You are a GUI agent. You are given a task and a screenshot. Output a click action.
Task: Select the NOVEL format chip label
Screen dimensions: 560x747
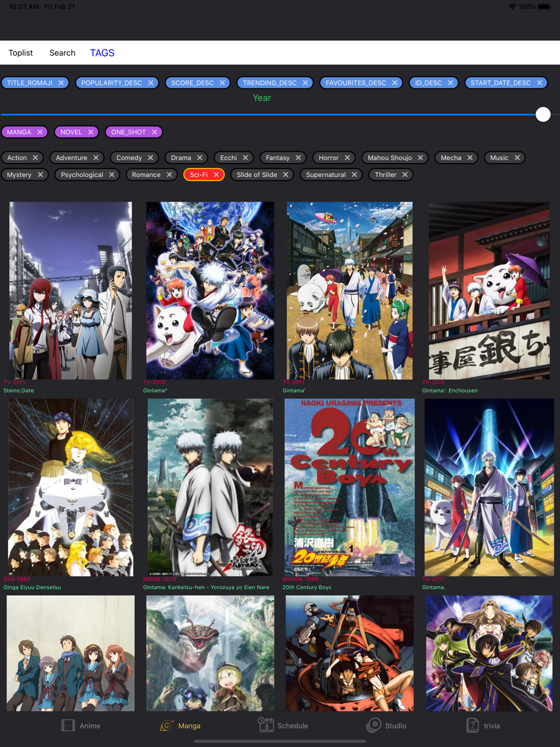click(71, 132)
